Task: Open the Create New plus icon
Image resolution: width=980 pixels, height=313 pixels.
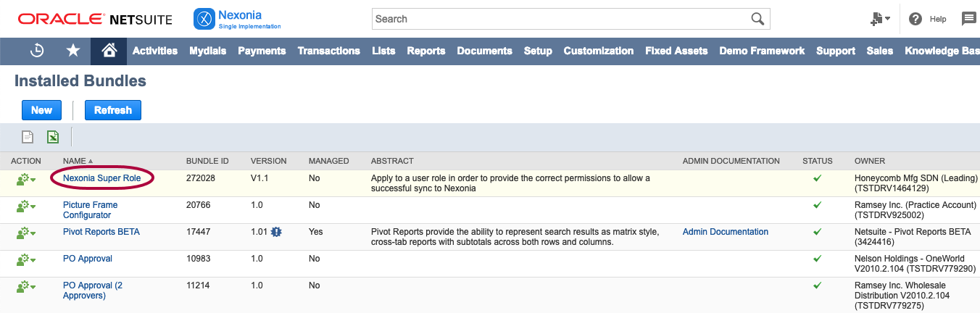Action: 880,20
